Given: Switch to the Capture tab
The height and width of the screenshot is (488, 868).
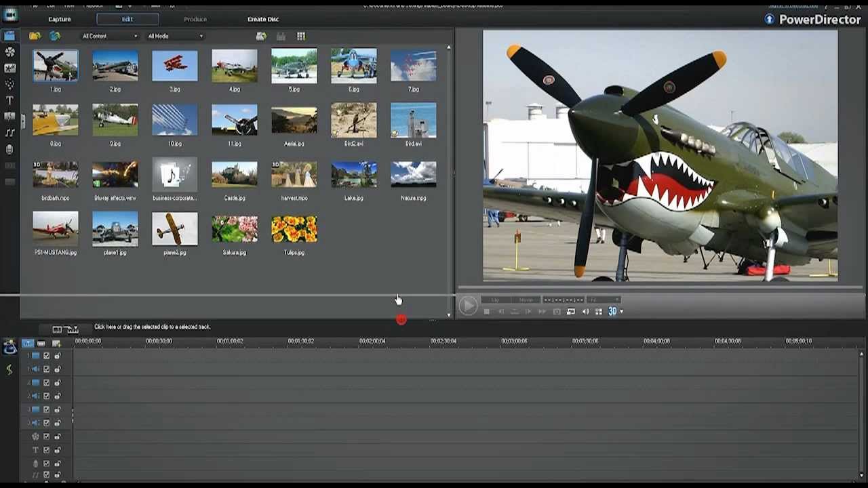Looking at the screenshot, I should 60,19.
